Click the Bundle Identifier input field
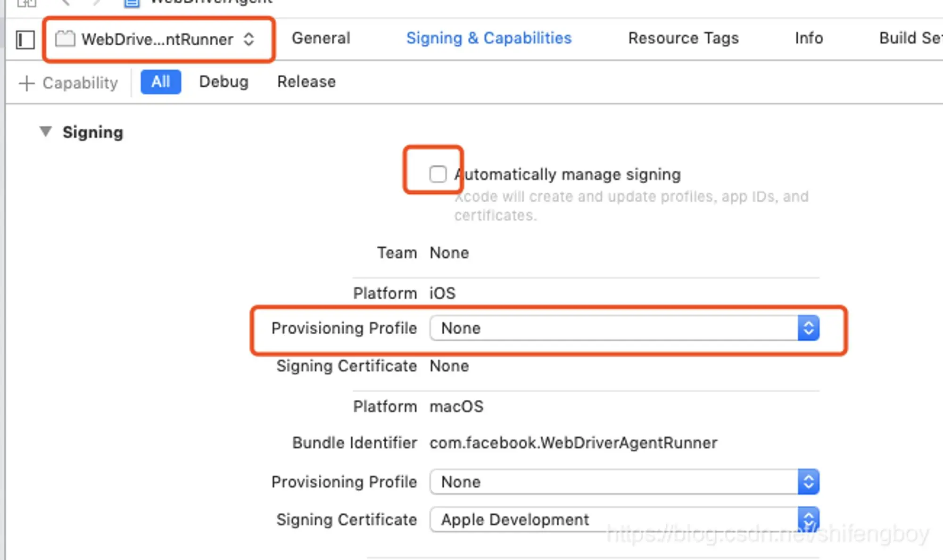Screen dimensions: 943x560 click(573, 443)
